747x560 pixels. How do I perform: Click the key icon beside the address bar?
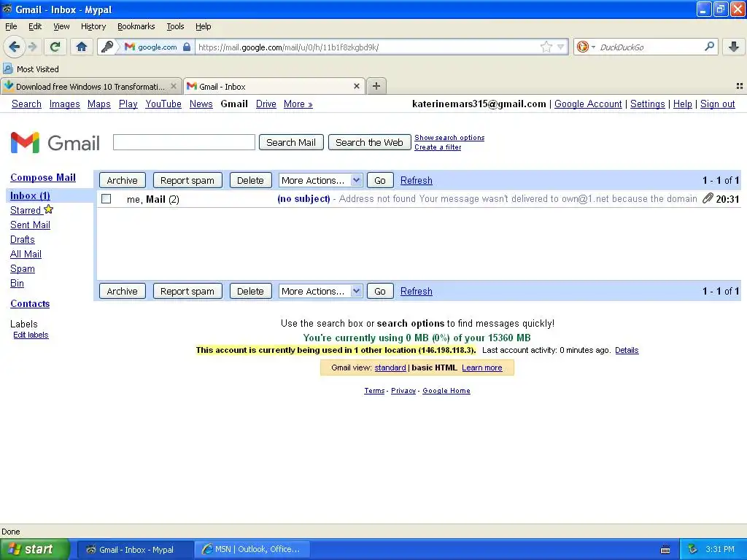(x=108, y=47)
